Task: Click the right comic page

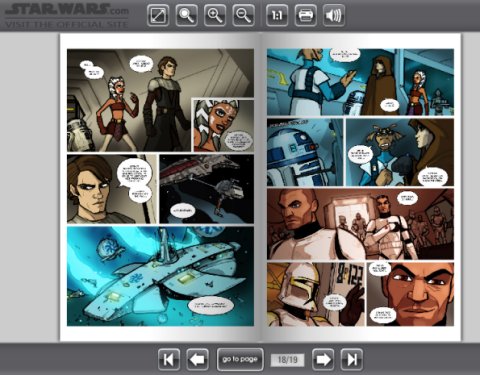Action: 361,187
